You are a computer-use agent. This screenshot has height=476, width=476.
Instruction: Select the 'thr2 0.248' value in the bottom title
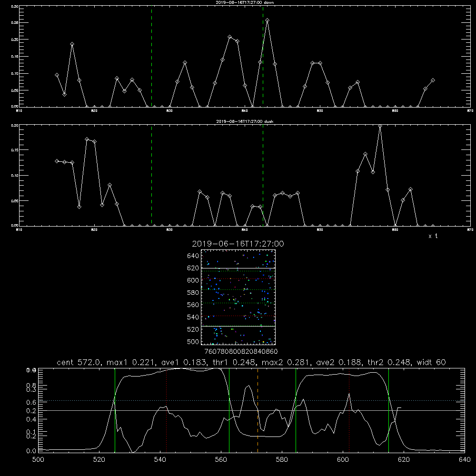tap(389, 362)
